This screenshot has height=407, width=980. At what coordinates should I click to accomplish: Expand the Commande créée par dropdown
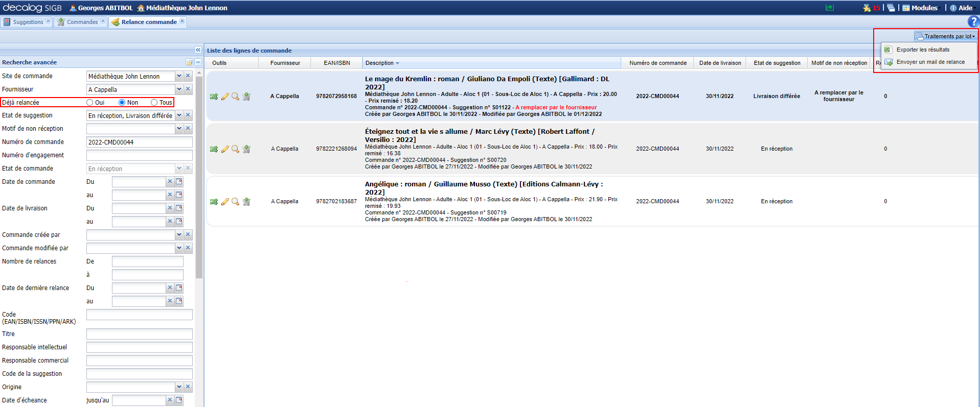179,235
